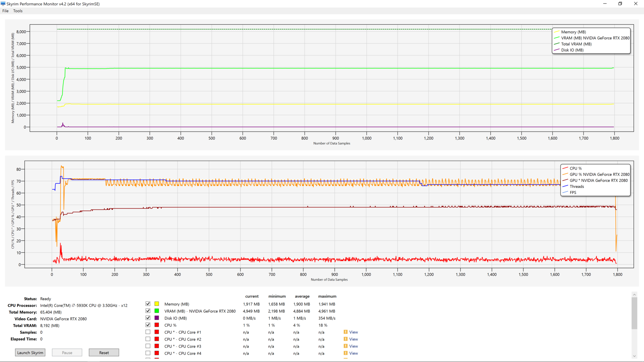The image size is (644, 362).
Task: Select GPU % legend entry in bottom chart
Action: click(596, 174)
